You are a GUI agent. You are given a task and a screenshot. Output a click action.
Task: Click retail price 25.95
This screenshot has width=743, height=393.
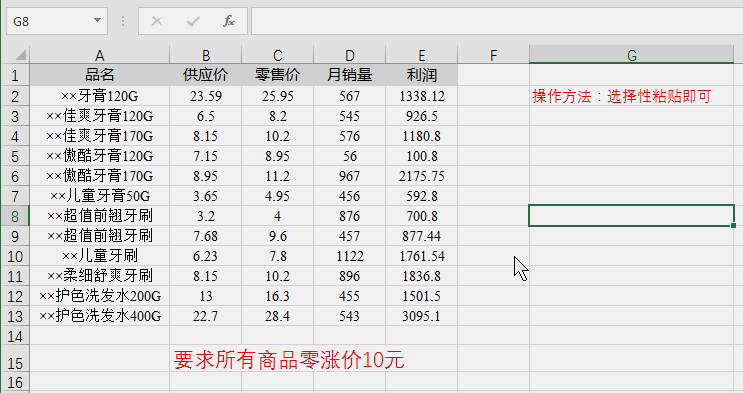pyautogui.click(x=278, y=96)
